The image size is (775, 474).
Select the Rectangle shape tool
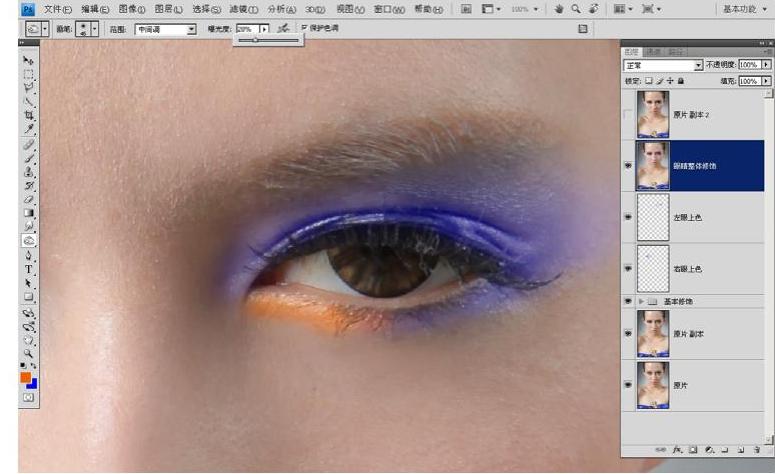28,297
